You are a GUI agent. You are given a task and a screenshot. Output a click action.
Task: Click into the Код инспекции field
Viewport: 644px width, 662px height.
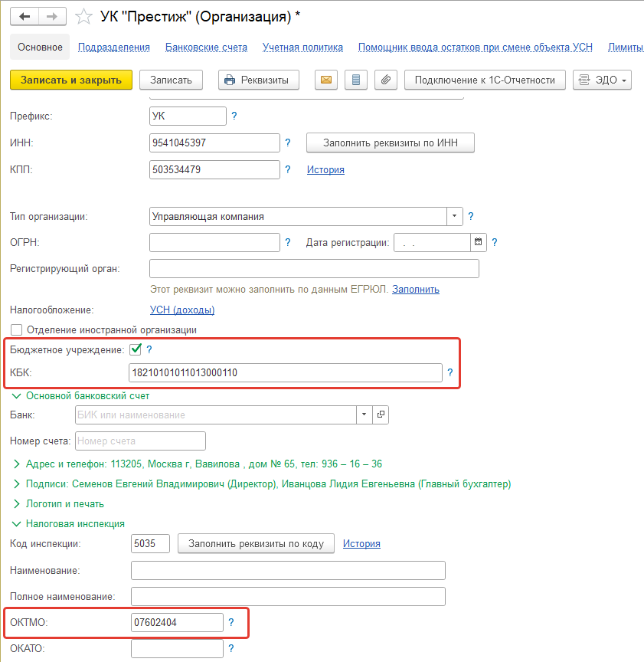click(x=150, y=543)
